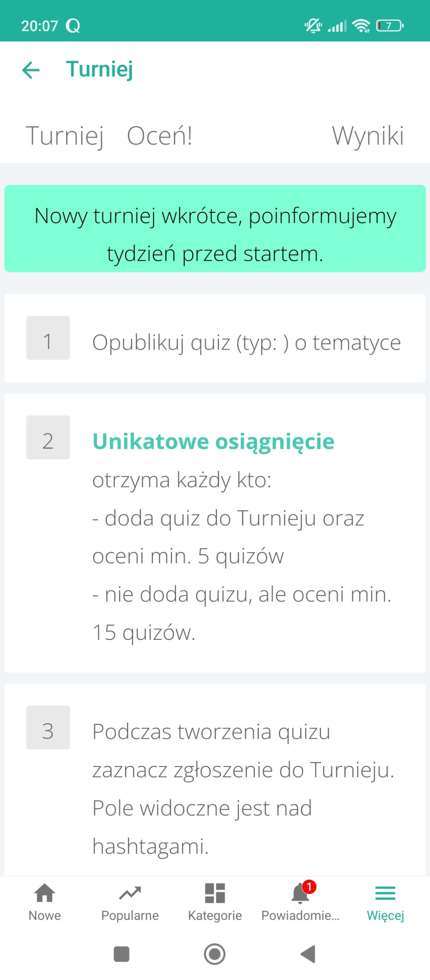Switch to the Oceń! tab
This screenshot has width=430, height=980.
tap(159, 136)
